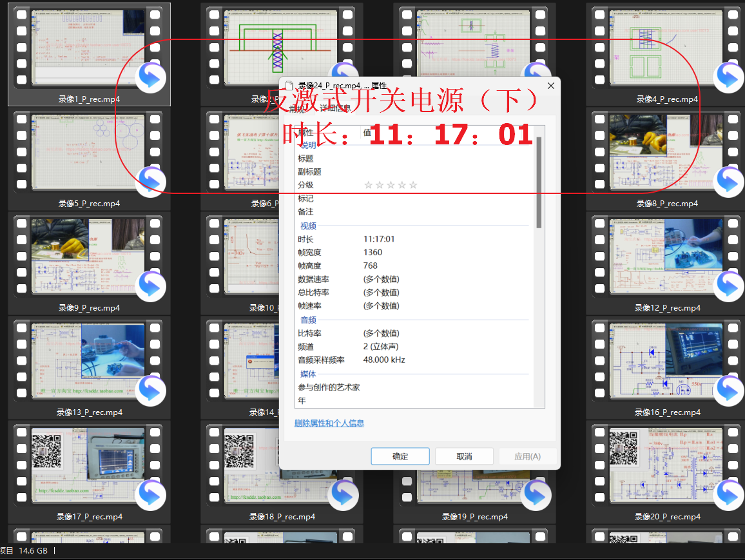Click the greyed-out 应用(A) button
Image resolution: width=745 pixels, height=560 pixels.
pos(527,456)
